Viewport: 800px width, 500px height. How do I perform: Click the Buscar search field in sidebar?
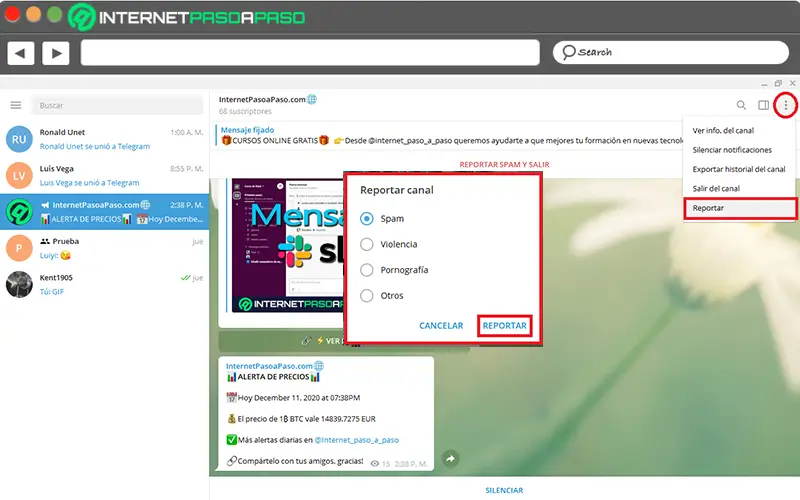pos(117,105)
